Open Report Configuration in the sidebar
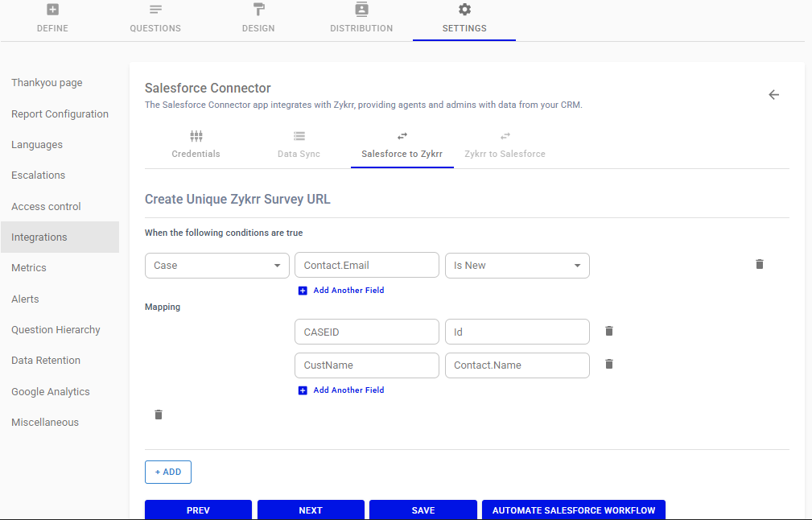 [60, 114]
